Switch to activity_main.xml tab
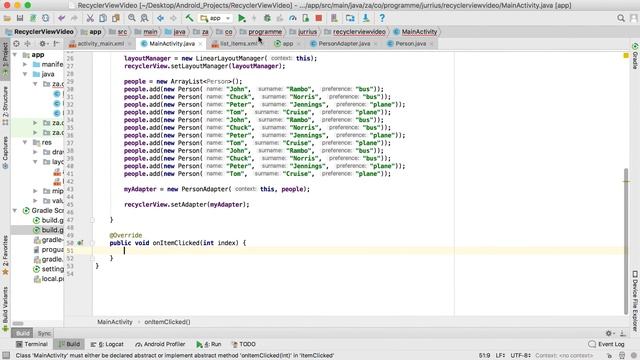This screenshot has width=640, height=360. click(x=100, y=44)
